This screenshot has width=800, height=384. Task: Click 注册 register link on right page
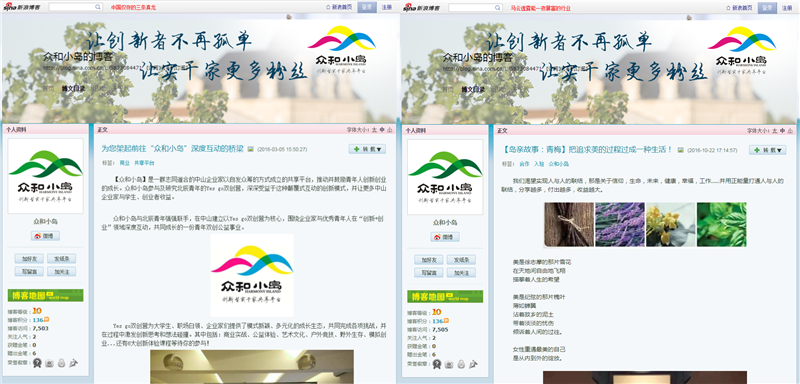point(787,8)
